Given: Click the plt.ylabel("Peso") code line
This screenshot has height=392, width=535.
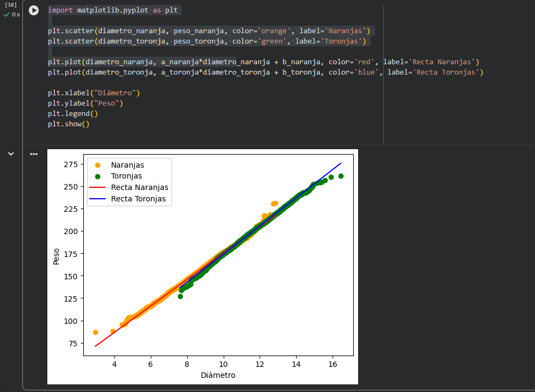Looking at the screenshot, I should coord(85,103).
